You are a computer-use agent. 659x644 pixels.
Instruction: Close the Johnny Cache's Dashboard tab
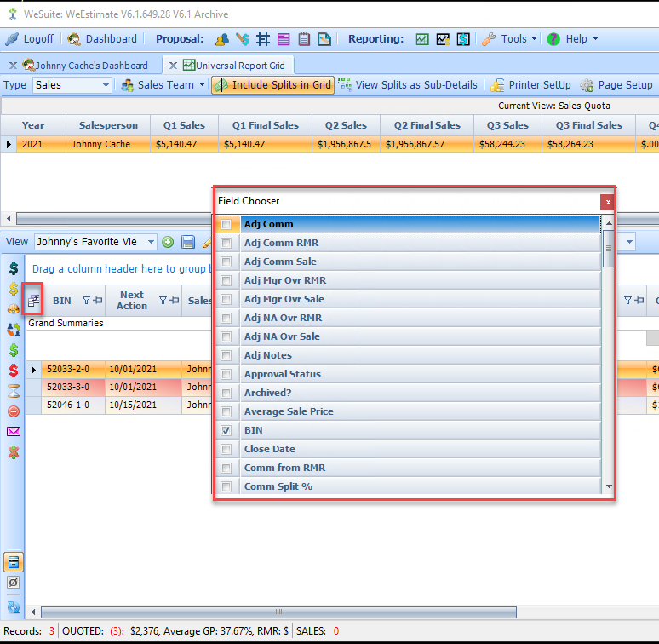click(x=13, y=66)
